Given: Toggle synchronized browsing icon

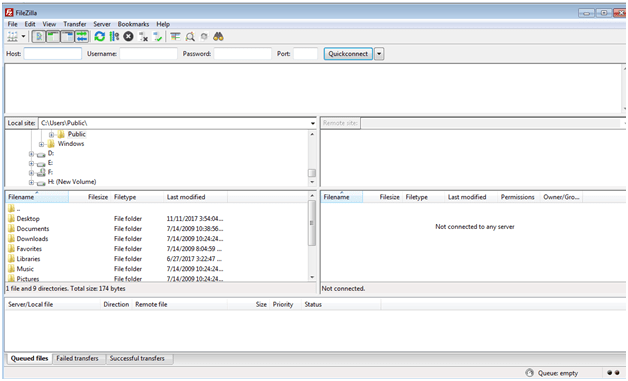Looking at the screenshot, I should pos(204,37).
